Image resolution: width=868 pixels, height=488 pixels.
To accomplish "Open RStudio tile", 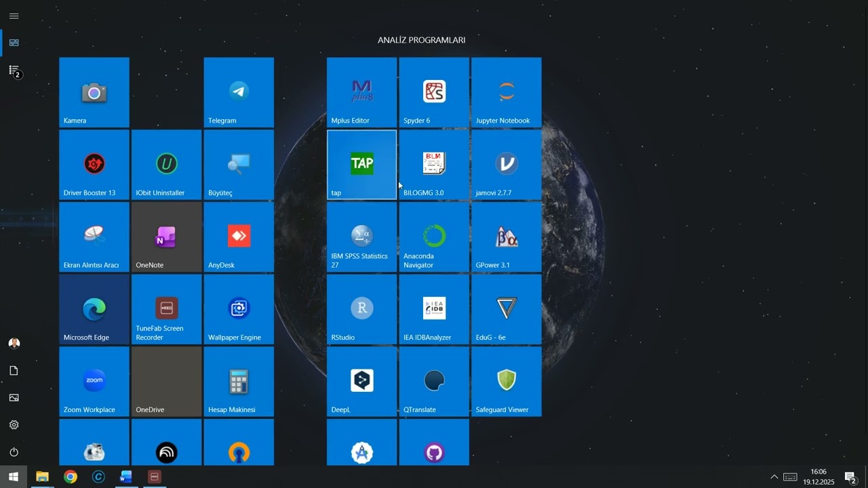I will (362, 309).
